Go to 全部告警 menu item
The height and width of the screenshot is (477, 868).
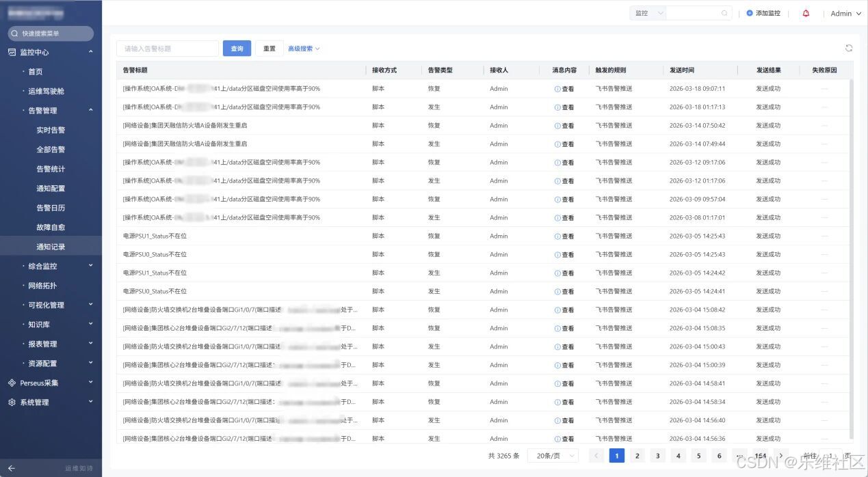(x=51, y=150)
